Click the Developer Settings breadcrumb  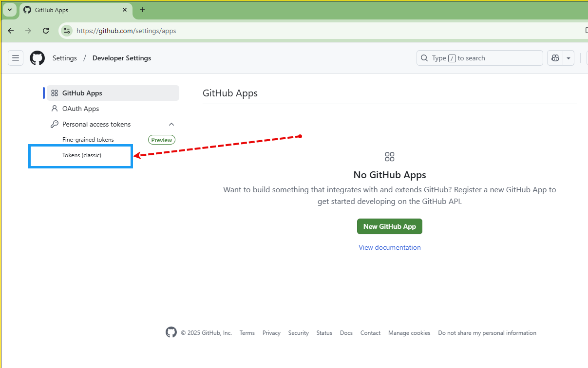point(122,58)
